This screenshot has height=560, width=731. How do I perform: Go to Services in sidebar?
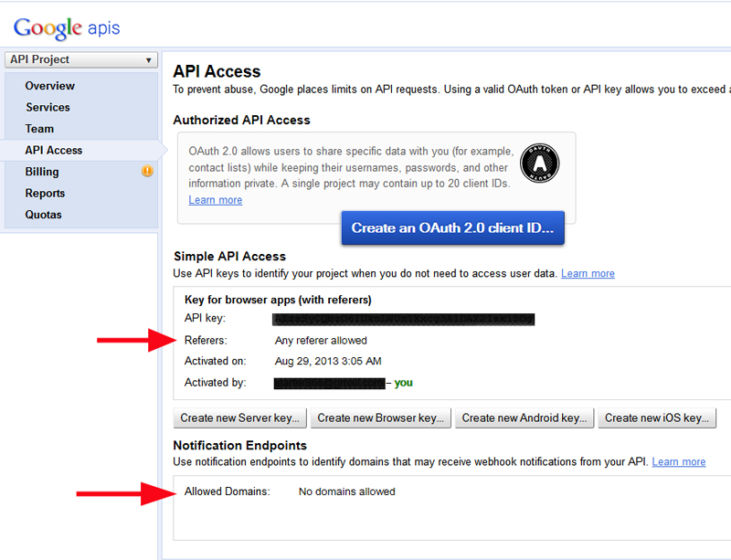48,107
